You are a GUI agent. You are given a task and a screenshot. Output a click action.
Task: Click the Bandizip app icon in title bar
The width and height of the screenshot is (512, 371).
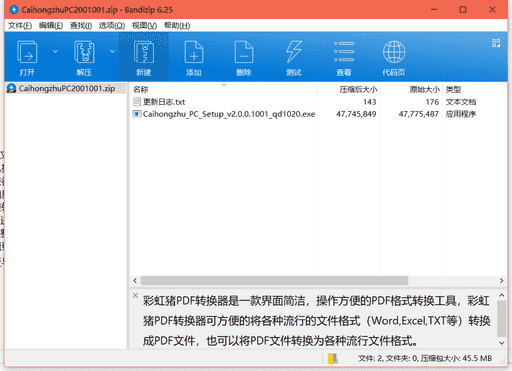click(x=14, y=10)
